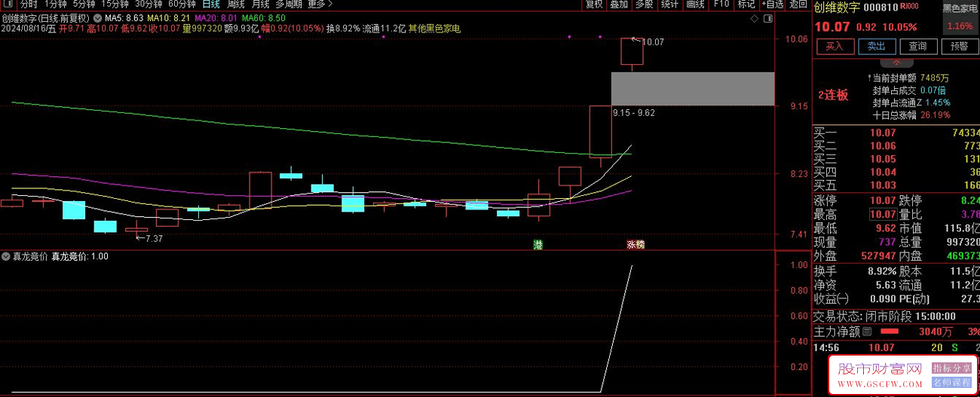Click the 买五 bid row at 10.03
Viewport: 980px width, 397px height.
click(896, 185)
